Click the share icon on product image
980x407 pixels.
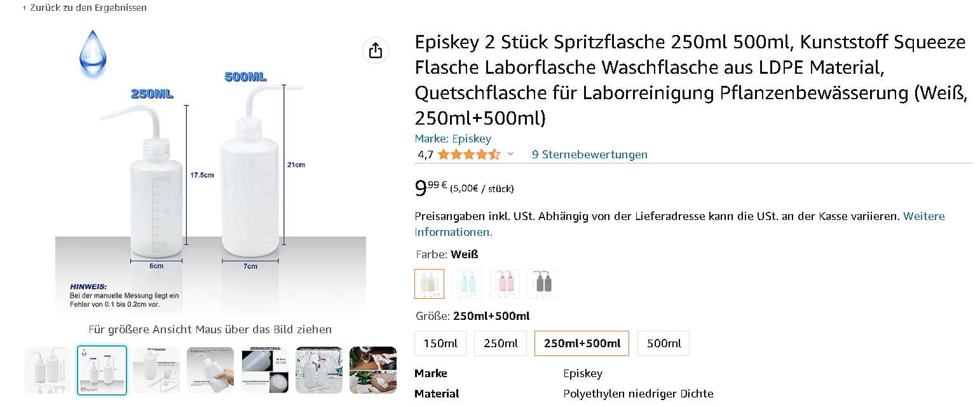tap(376, 50)
